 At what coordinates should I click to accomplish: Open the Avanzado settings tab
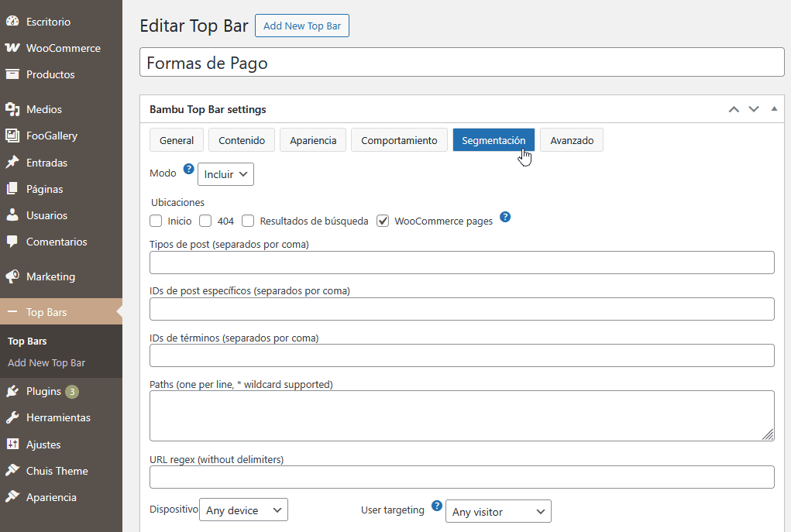pyautogui.click(x=571, y=140)
